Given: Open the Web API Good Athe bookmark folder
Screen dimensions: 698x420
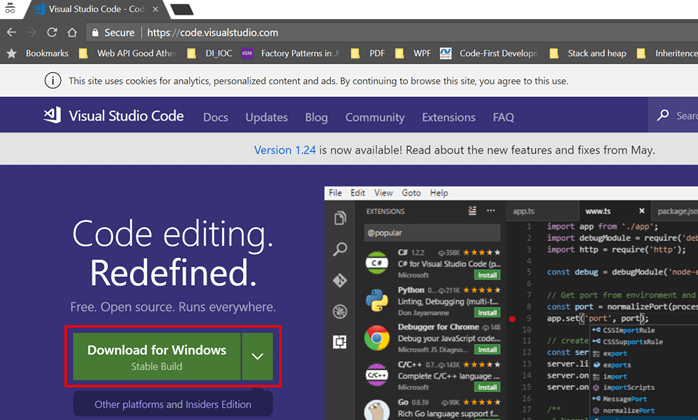Looking at the screenshot, I should pyautogui.click(x=128, y=53).
